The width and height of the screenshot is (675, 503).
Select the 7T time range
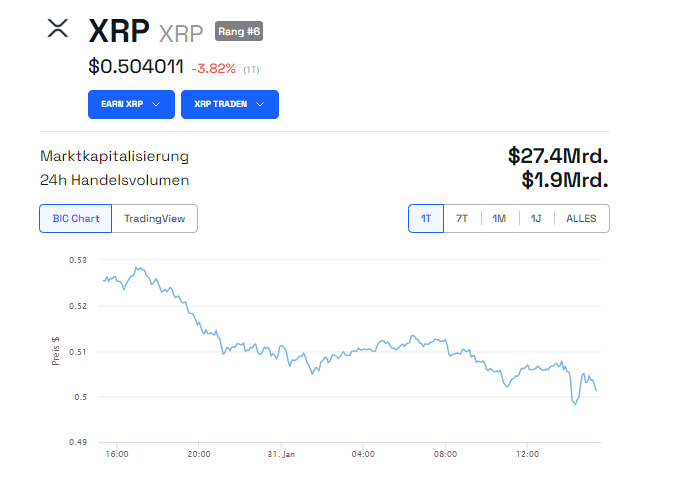tap(462, 218)
